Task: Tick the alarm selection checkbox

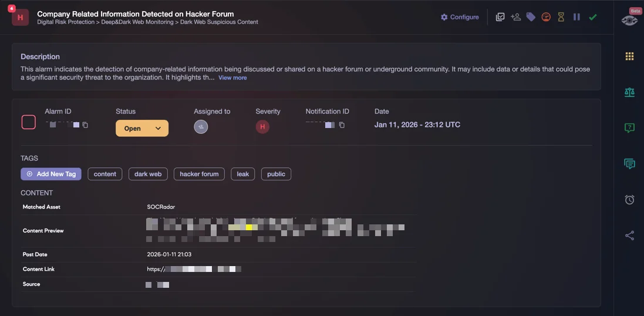Action: pyautogui.click(x=29, y=122)
